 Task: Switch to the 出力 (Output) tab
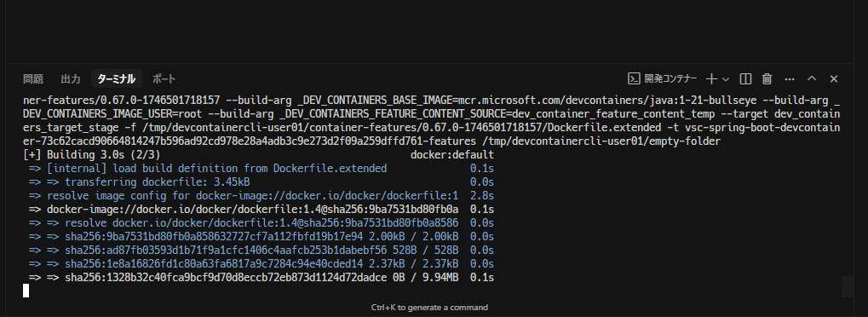click(x=71, y=78)
